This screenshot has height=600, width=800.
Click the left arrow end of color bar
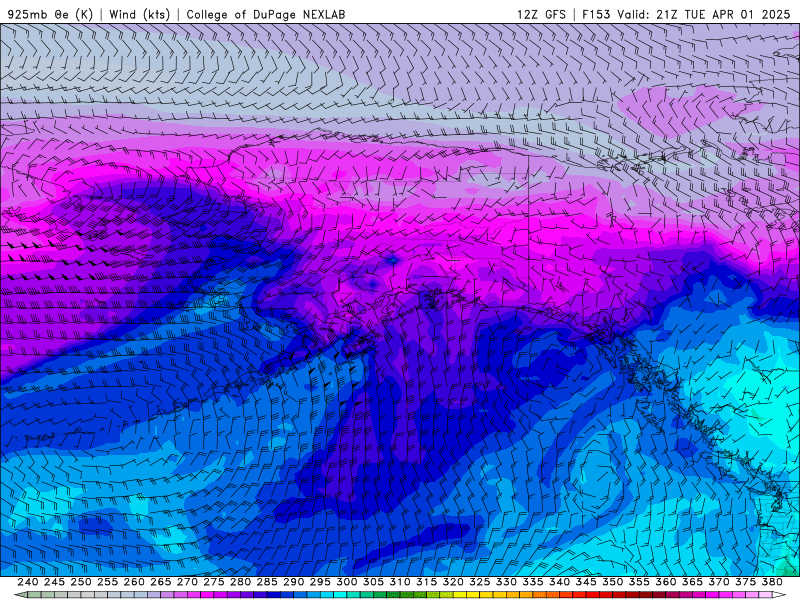pyautogui.click(x=20, y=595)
